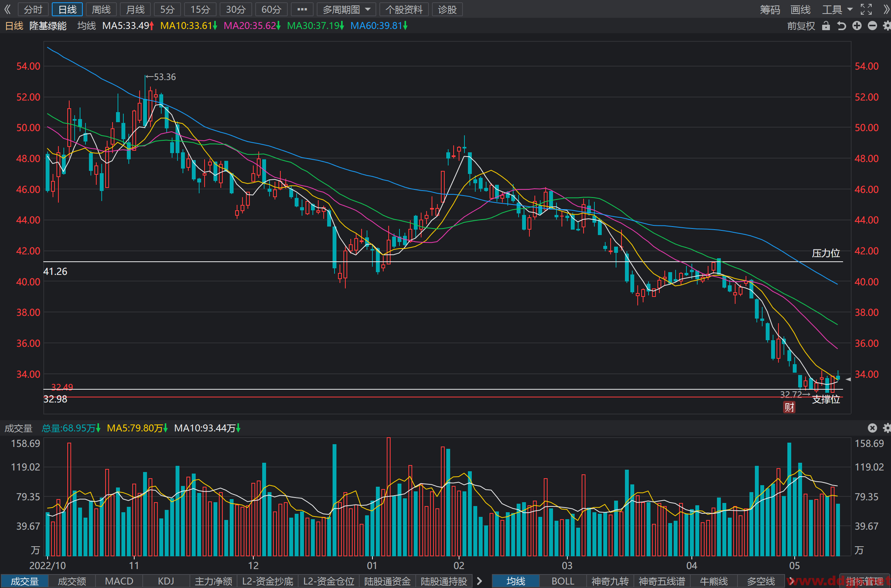The height and width of the screenshot is (588, 891).
Task: Zoom out with the minus circle icon
Action: point(872,26)
